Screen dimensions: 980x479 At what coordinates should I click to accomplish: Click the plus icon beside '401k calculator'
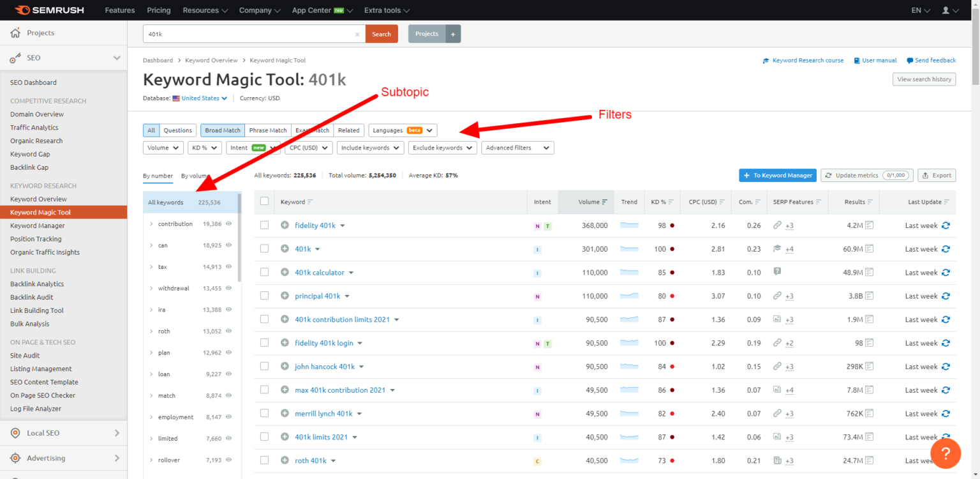285,272
